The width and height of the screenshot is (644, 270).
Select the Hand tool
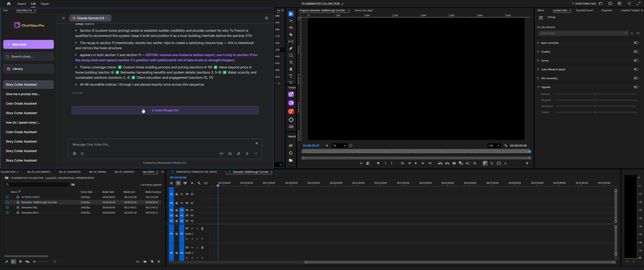[291, 69]
